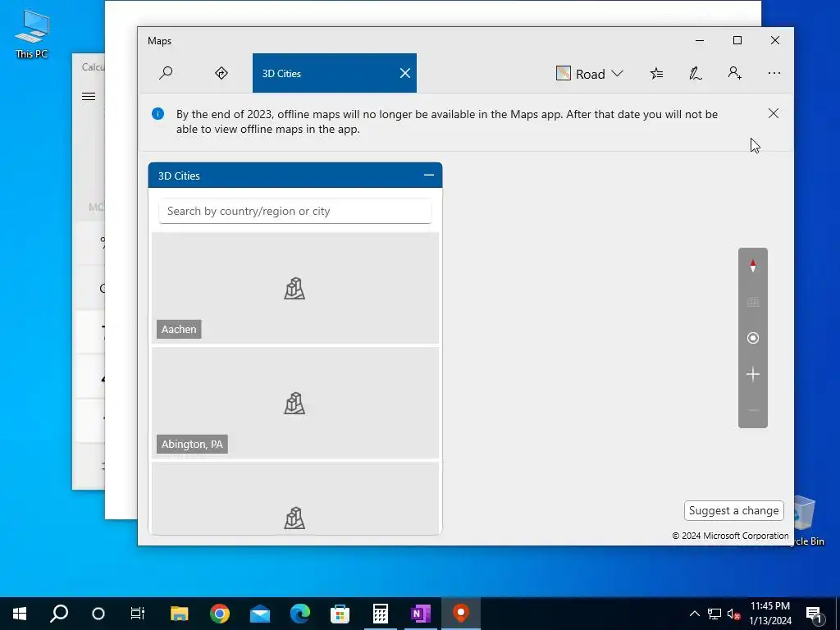Open the Aachen 3D city thumbnail
Viewport: 840px width, 630px height.
[295, 288]
